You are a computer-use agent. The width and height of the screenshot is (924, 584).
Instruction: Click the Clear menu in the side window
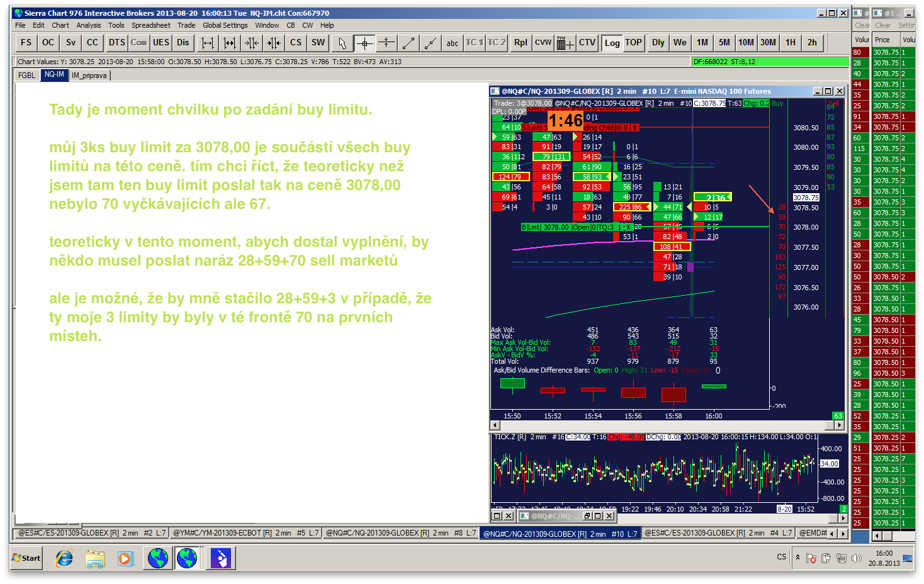[x=883, y=25]
